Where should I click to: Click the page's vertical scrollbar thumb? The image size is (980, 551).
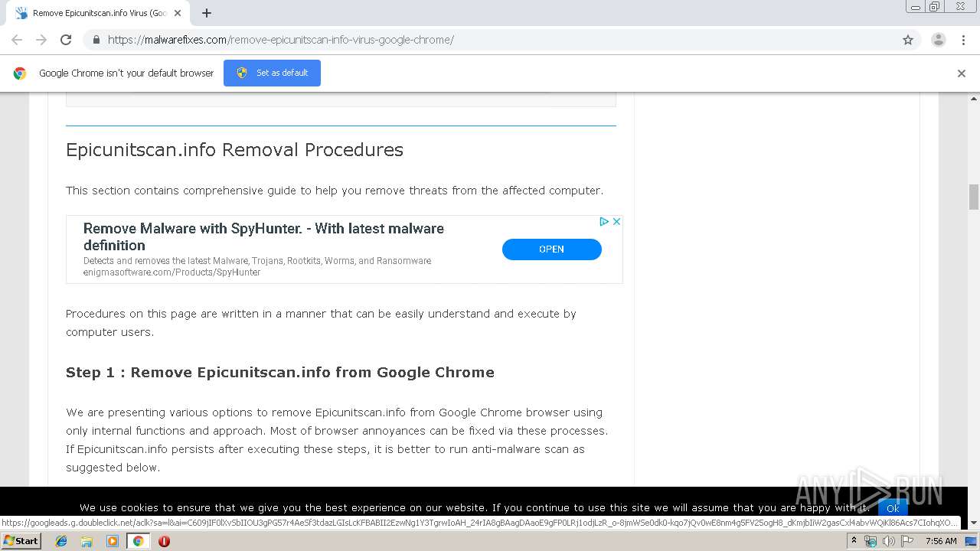pos(974,197)
